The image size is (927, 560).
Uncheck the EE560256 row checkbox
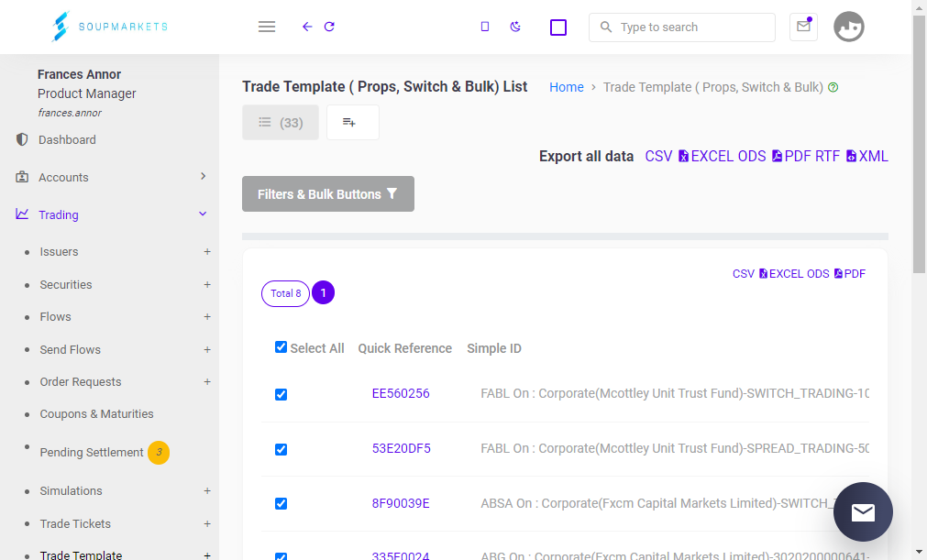click(x=281, y=394)
